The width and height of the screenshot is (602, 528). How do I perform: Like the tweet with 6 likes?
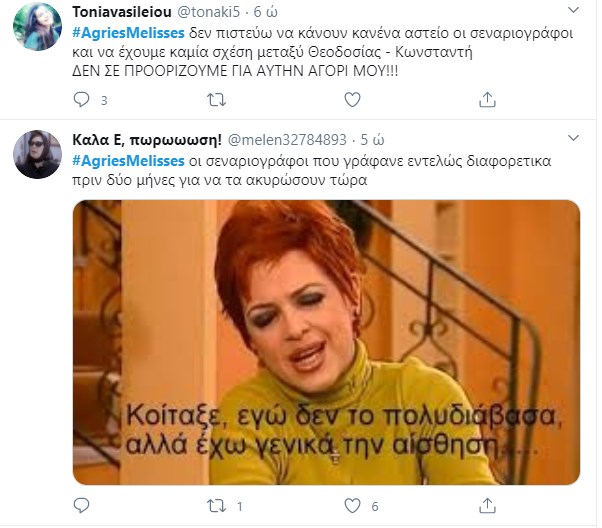pos(352,506)
